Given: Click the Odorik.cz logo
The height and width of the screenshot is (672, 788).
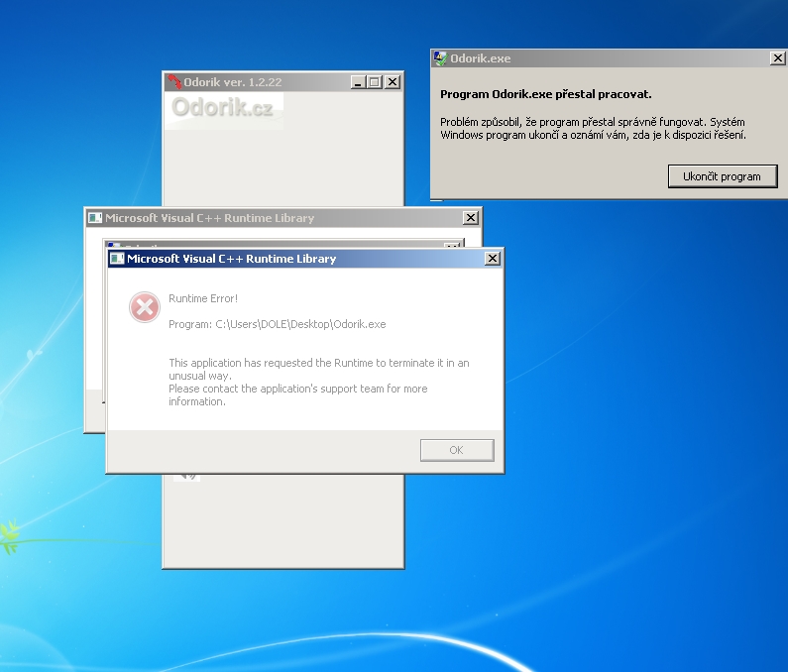Looking at the screenshot, I should coord(224,111).
